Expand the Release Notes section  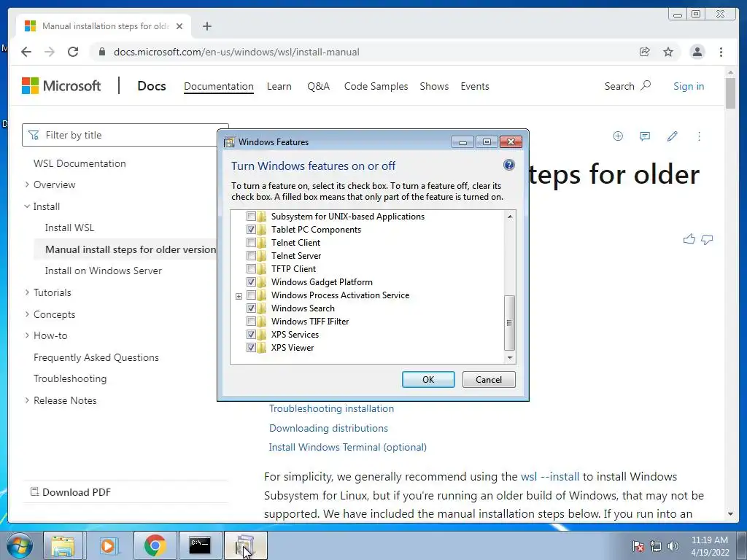tap(27, 400)
